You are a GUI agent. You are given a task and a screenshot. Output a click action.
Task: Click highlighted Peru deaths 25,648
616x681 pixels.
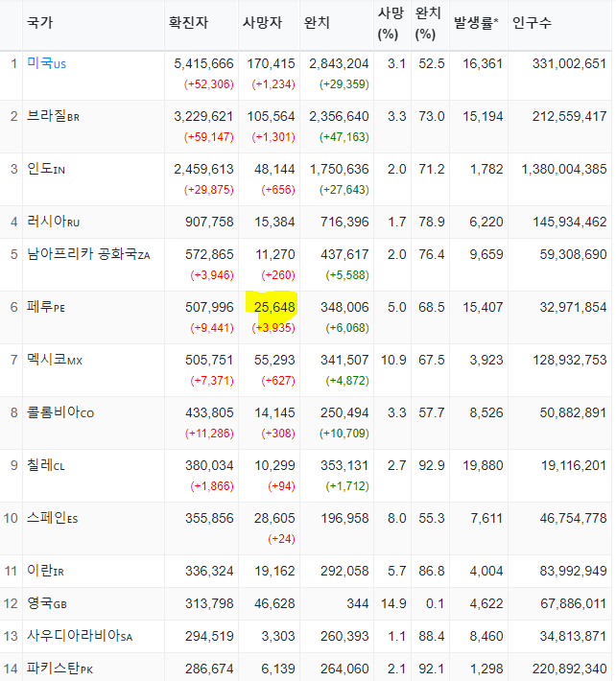274,307
